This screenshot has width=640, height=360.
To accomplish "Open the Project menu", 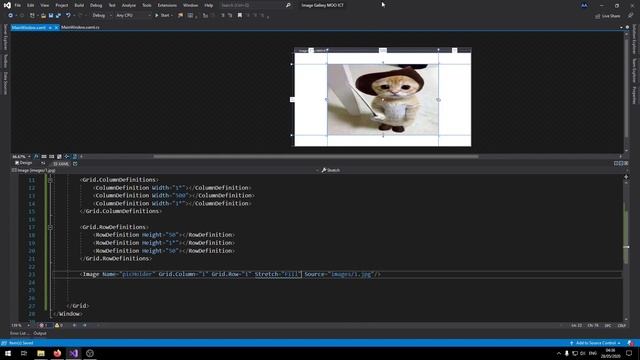I will (62, 5).
